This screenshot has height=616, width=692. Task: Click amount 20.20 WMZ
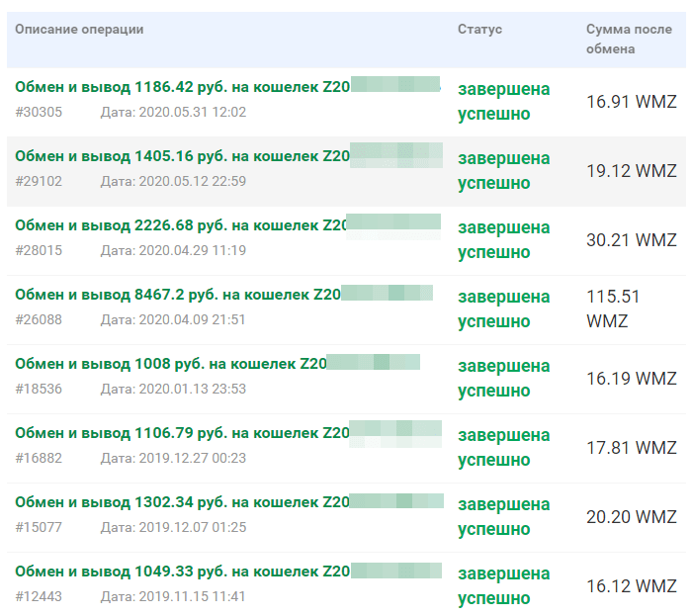point(632,517)
